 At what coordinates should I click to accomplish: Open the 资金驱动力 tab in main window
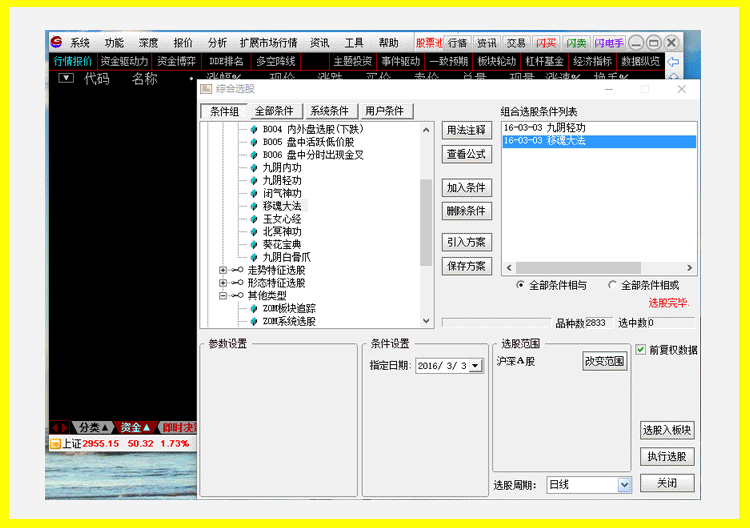click(124, 62)
